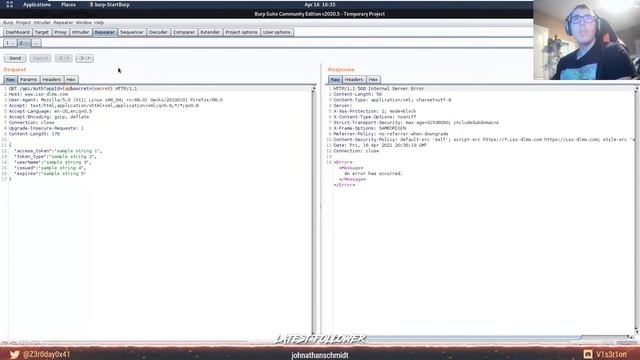Switch to the Headers tab in Request
Viewport: 640px width, 360px height.
pos(52,80)
